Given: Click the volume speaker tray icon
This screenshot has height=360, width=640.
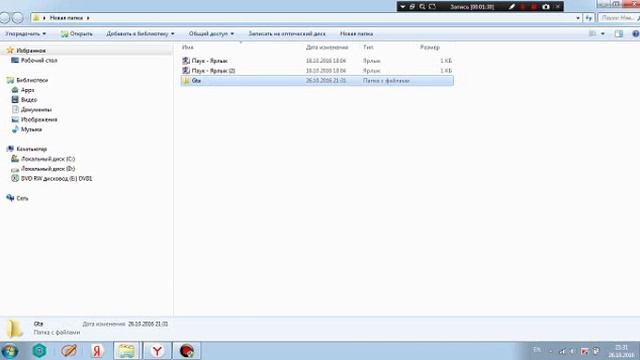Looking at the screenshot, I should click(572, 351).
